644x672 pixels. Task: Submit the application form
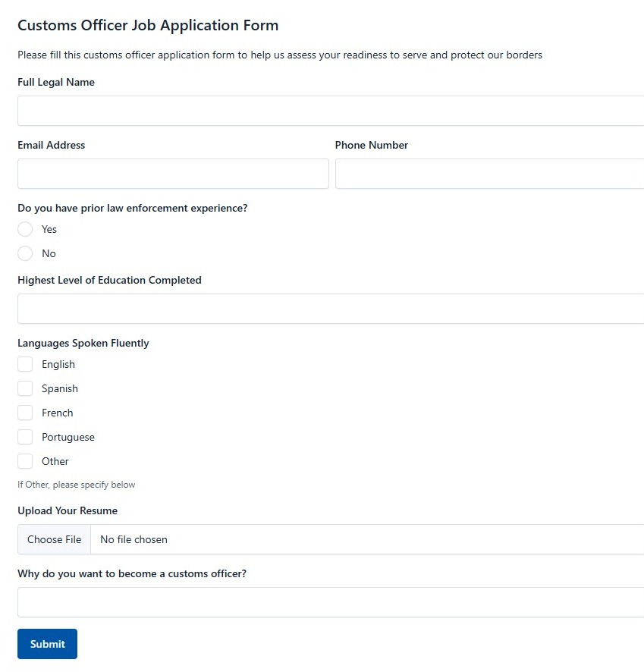pos(47,644)
